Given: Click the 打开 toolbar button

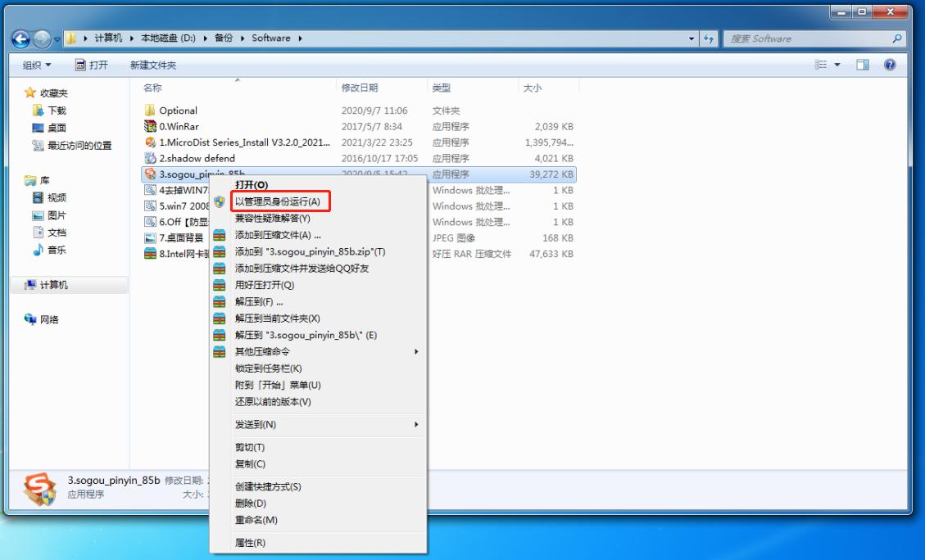Looking at the screenshot, I should point(92,65).
